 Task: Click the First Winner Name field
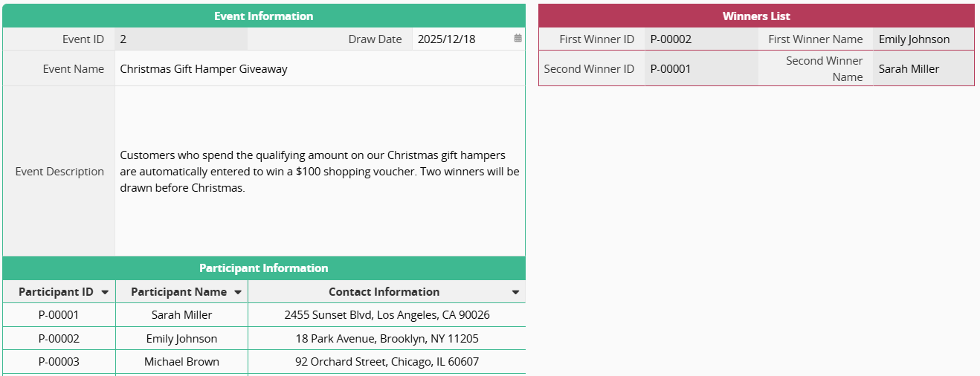[923, 39]
